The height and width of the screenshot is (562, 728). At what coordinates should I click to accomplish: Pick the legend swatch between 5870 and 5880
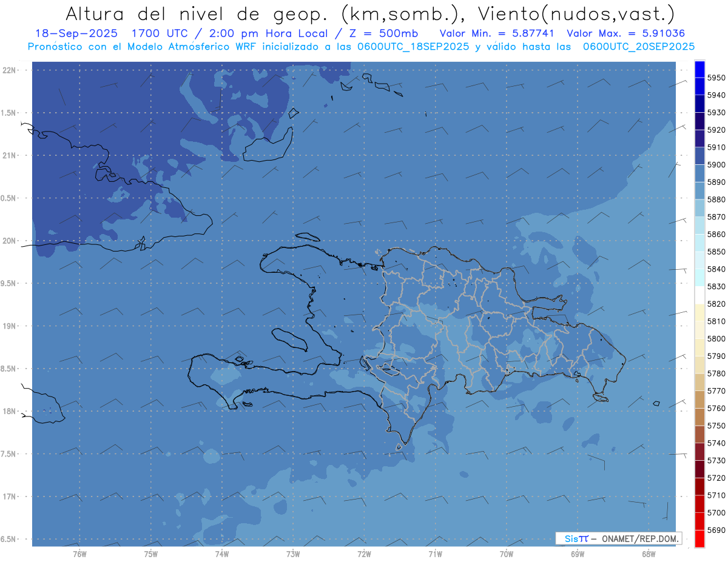tap(699, 208)
